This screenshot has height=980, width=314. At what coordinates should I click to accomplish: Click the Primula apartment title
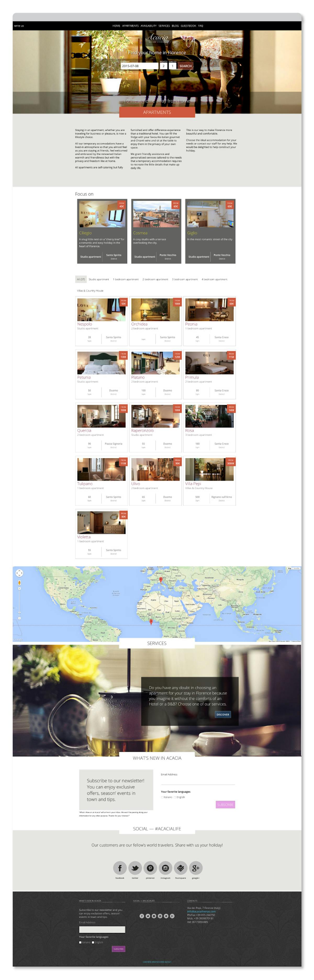(x=192, y=377)
